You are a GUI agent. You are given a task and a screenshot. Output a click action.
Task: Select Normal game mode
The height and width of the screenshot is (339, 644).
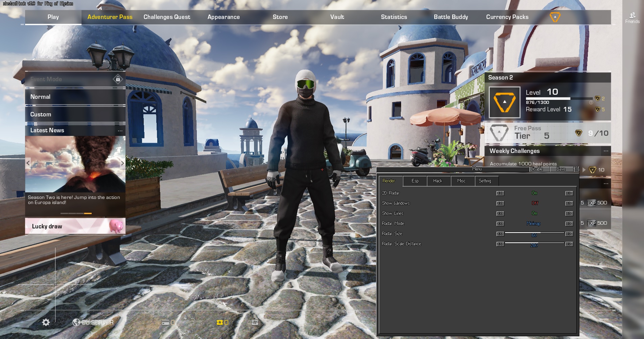pyautogui.click(x=75, y=97)
